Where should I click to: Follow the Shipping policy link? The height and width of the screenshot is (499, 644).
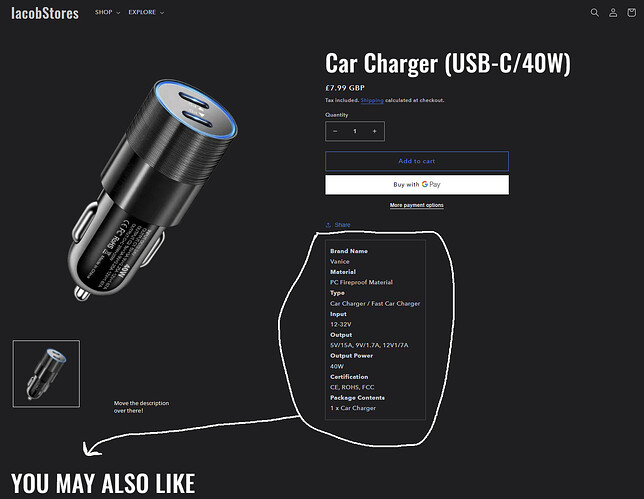tap(372, 100)
